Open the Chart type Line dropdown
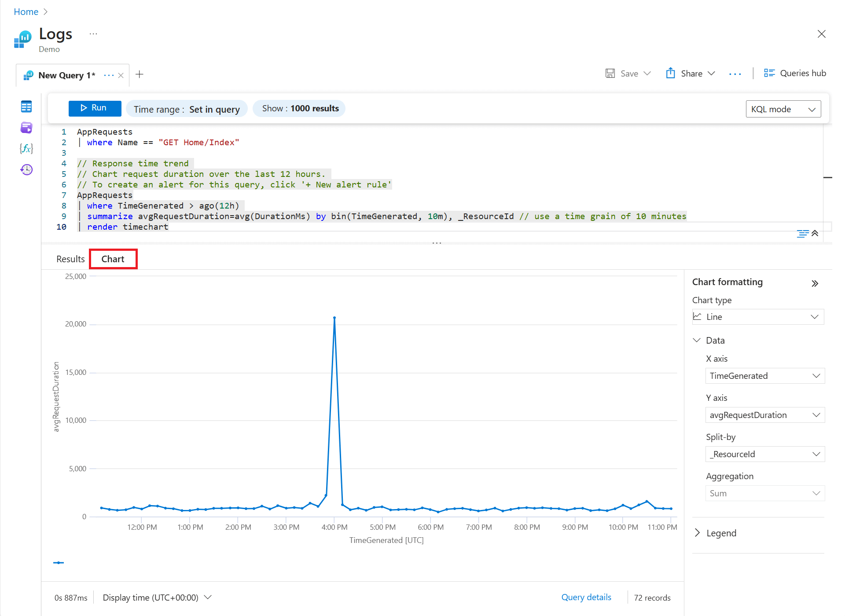Screen dimensions: 845x616 coord(757,317)
